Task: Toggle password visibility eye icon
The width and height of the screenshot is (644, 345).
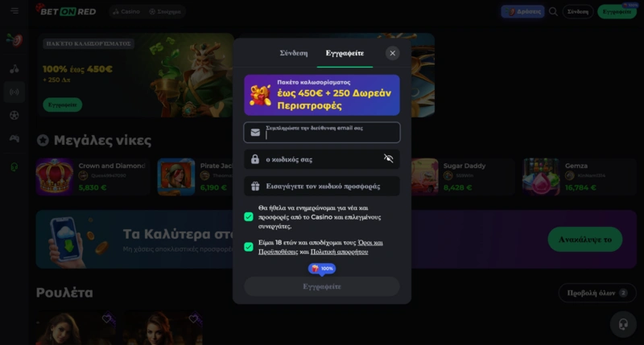Action: 388,158
